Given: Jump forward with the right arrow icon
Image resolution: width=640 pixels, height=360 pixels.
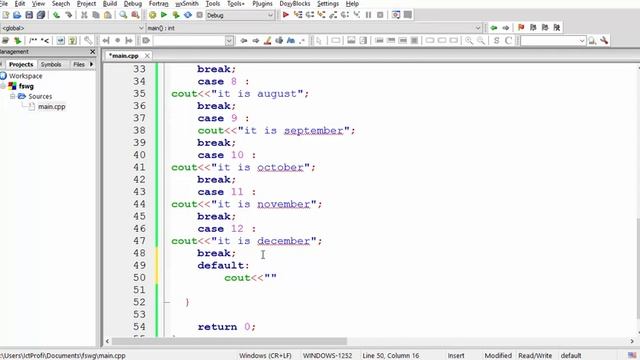Looking at the screenshot, I should coord(506,28).
